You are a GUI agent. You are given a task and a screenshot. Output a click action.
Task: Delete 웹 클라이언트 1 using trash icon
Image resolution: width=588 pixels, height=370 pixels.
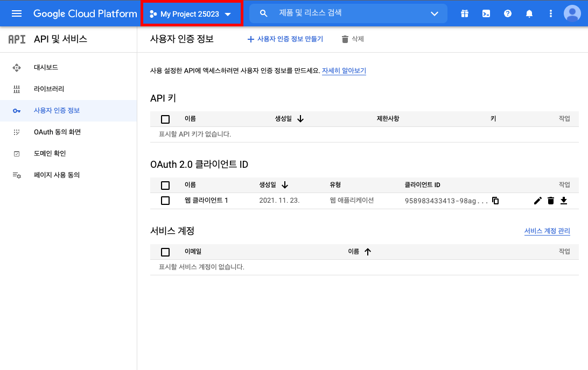pos(550,201)
